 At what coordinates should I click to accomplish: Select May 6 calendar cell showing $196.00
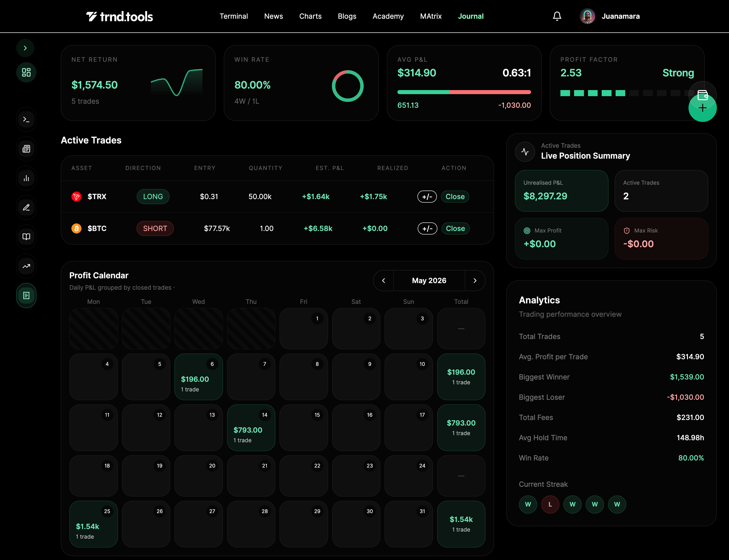pos(198,377)
